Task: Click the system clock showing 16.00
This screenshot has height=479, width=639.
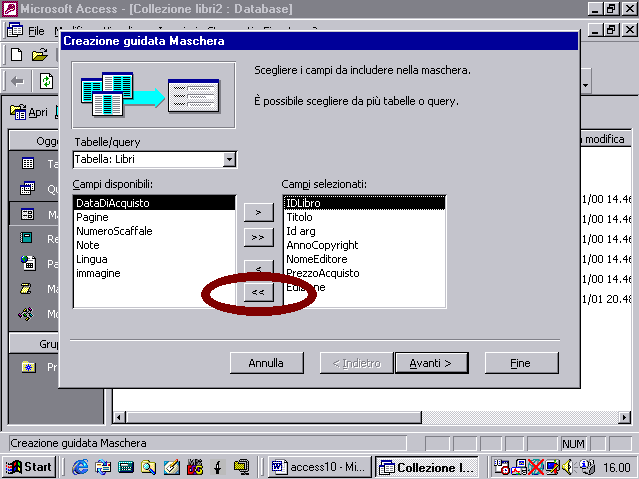Action: [617, 467]
